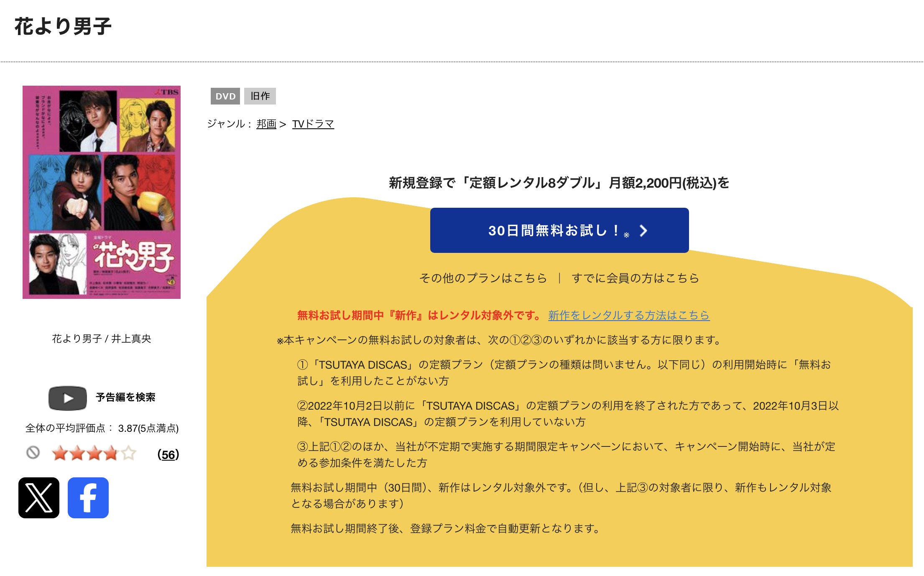Click the 定額レンタル8ダブル plan headline

559,183
